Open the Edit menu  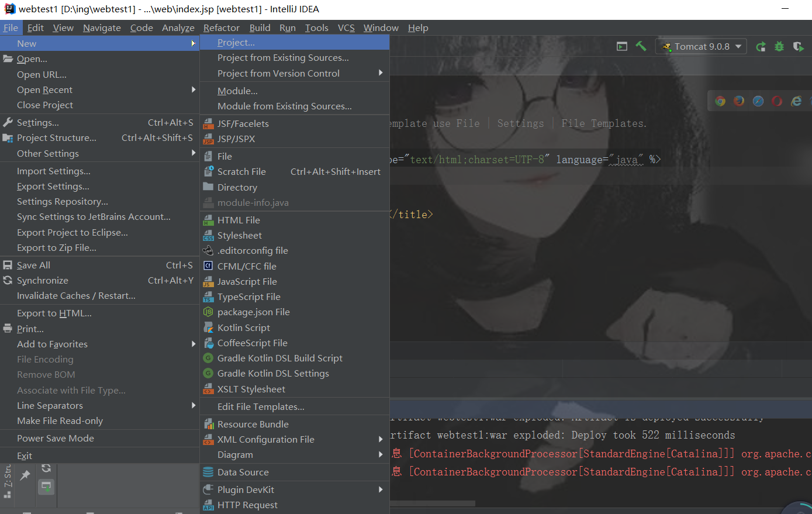click(x=36, y=27)
